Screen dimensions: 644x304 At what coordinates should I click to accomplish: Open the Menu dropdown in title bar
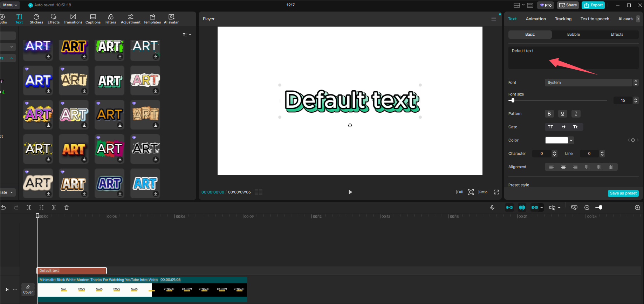point(10,5)
